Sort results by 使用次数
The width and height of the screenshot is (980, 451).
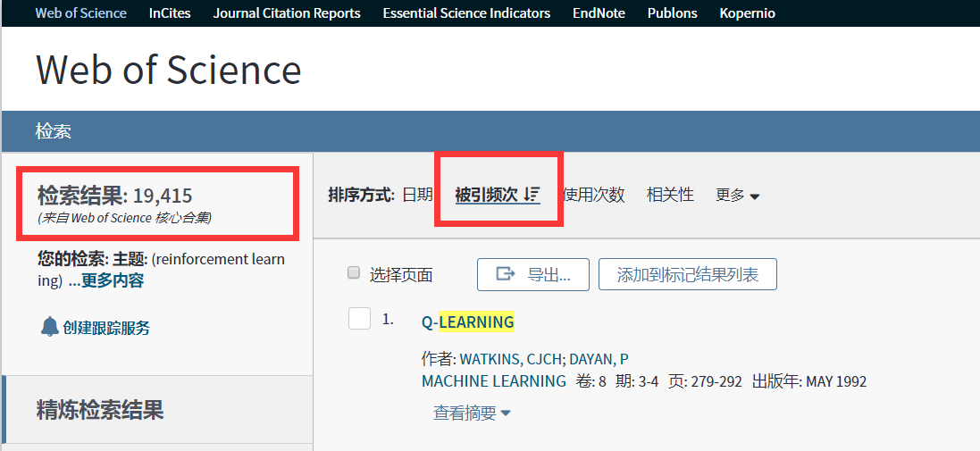coord(594,195)
